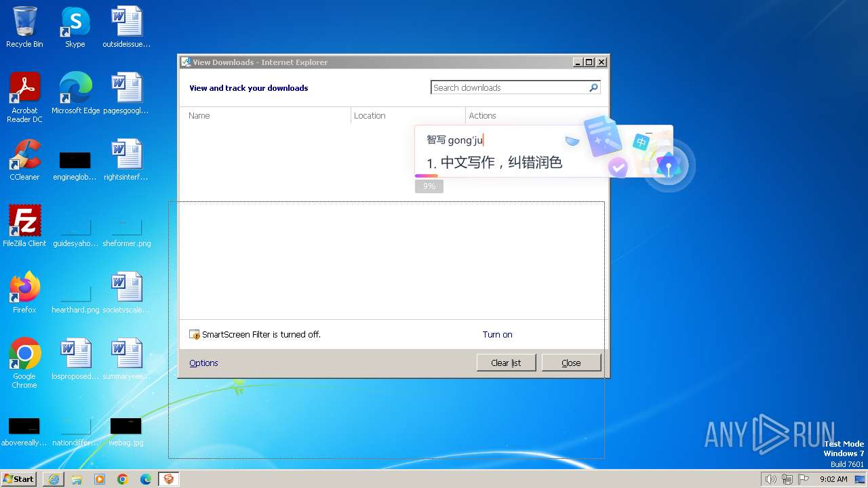Open the Google Chrome desktop shortcut
This screenshot has width=868, height=488.
(24, 364)
